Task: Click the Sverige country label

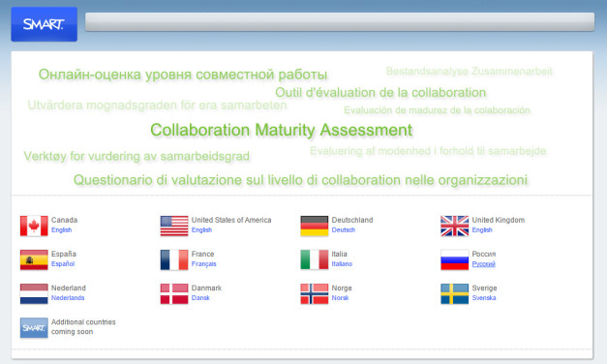Action: [x=484, y=288]
